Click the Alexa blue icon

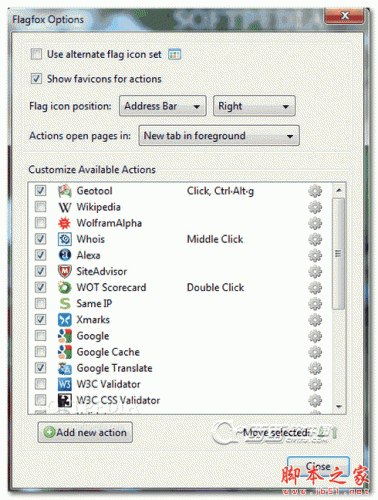(x=64, y=255)
